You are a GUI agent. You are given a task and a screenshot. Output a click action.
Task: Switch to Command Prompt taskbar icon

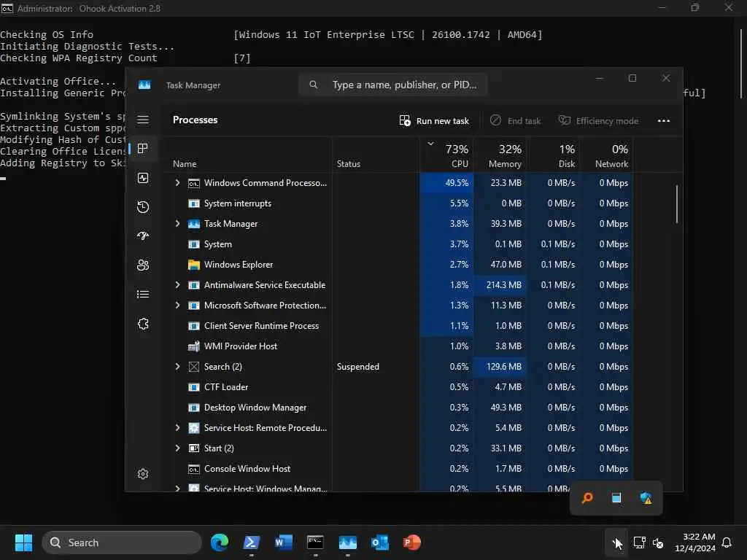click(315, 542)
